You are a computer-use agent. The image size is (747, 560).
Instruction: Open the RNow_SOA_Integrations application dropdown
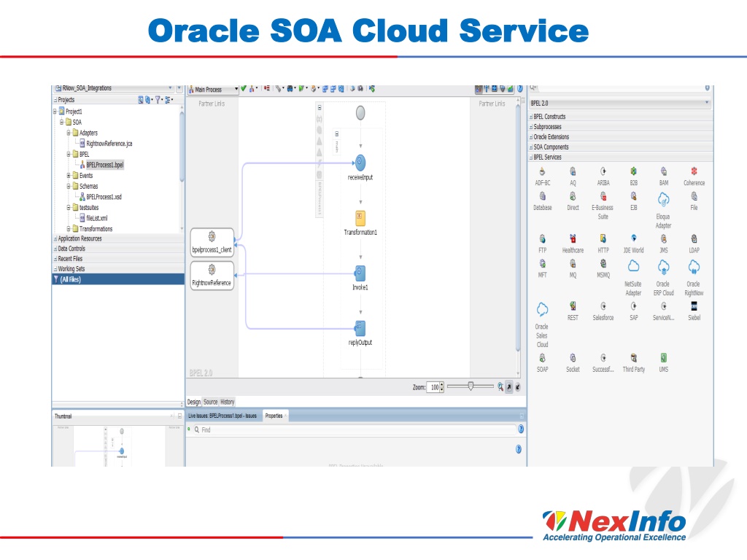coord(113,88)
